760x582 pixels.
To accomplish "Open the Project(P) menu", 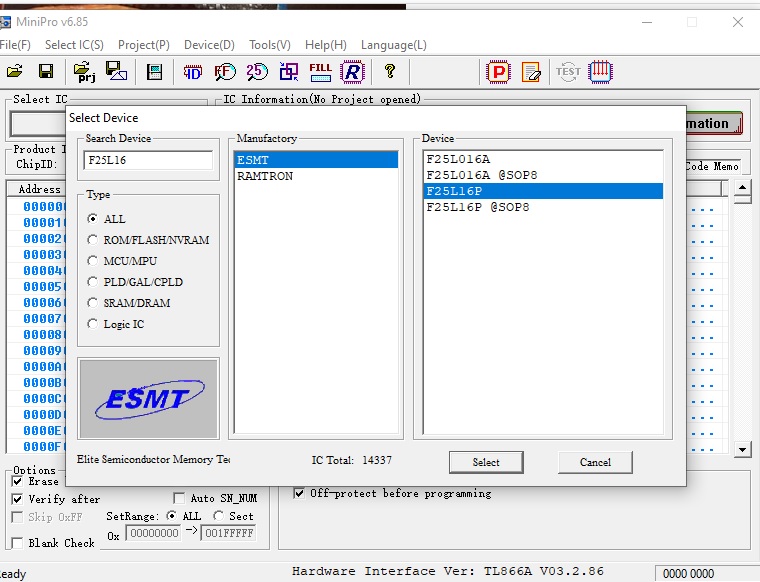I will coord(143,45).
